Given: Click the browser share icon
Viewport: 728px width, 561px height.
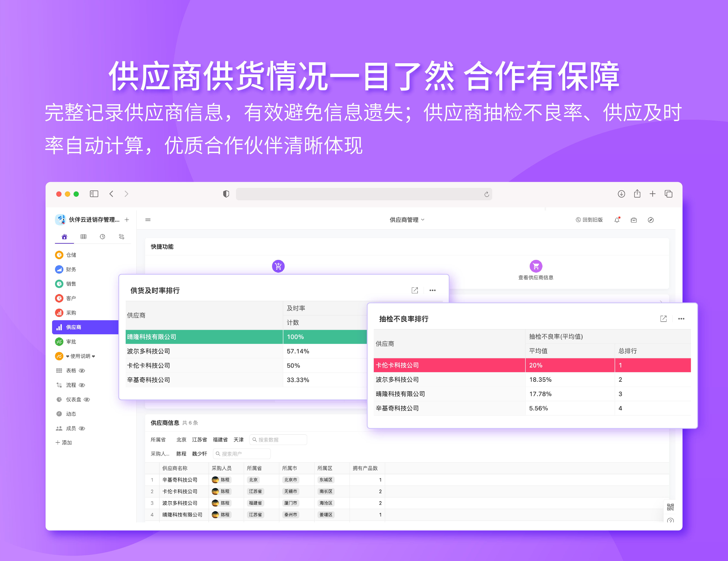Looking at the screenshot, I should (637, 194).
